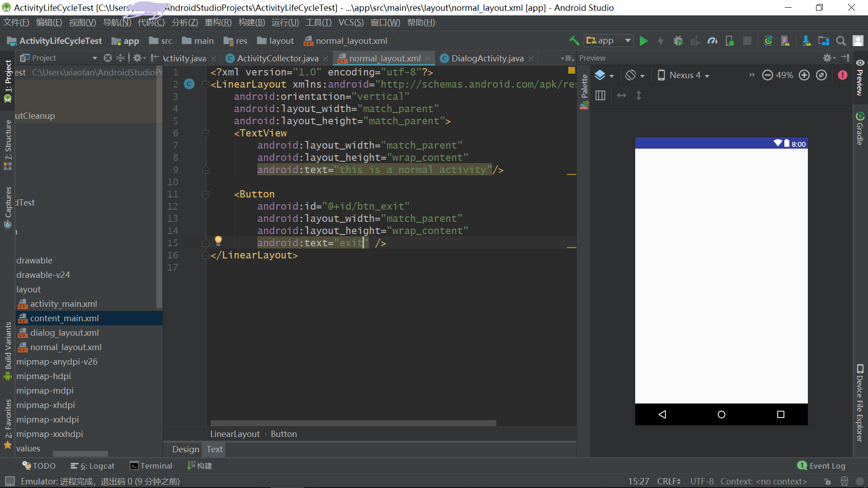Click the green Run app button
The width and height of the screenshot is (868, 488).
tap(644, 41)
